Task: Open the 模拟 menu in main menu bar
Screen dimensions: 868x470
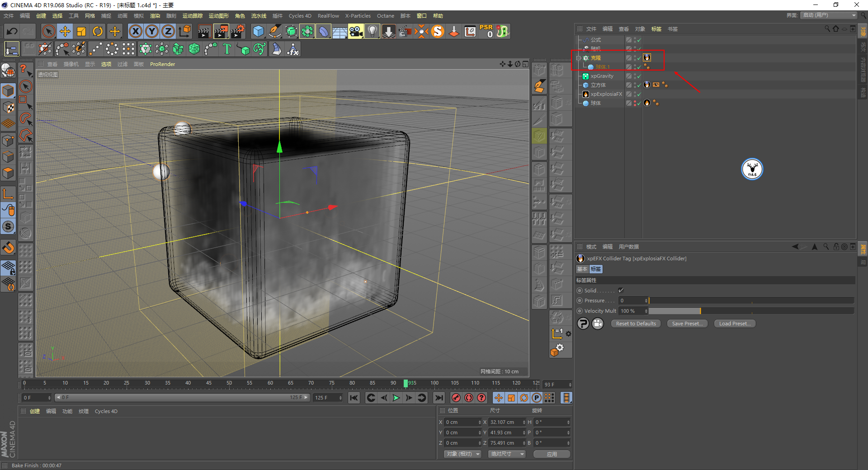Action: tap(139, 16)
